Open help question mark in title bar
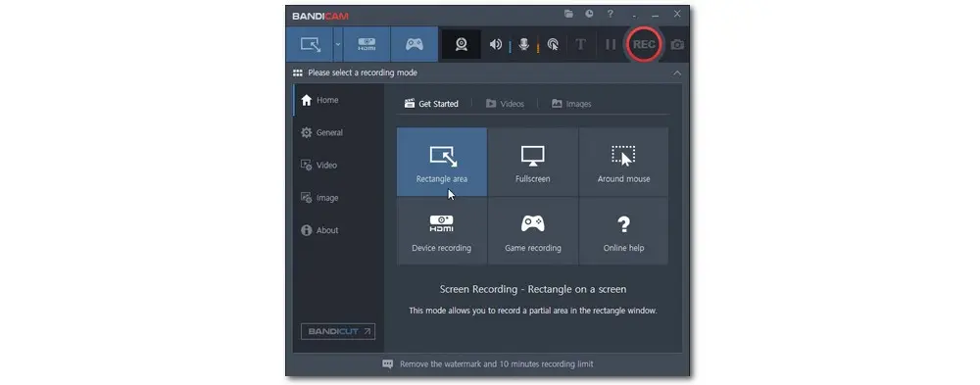 610,14
